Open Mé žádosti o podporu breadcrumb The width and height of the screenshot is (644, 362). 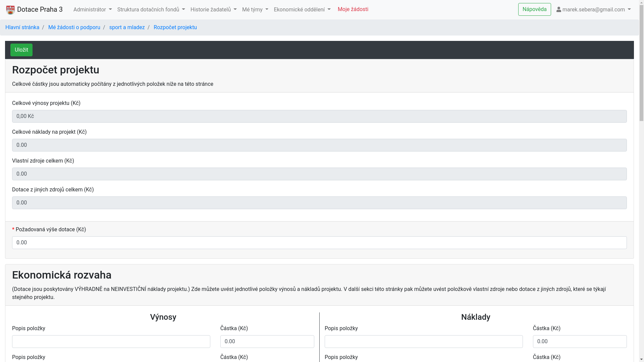point(74,27)
